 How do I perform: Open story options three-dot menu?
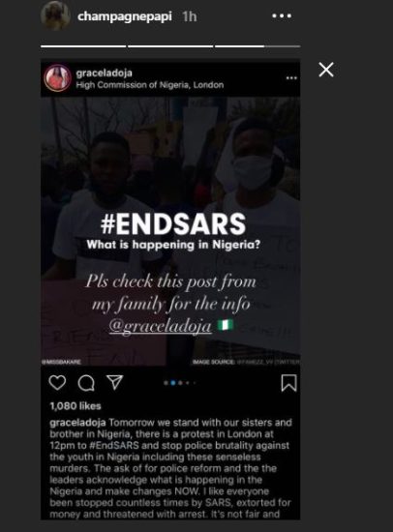pyautogui.click(x=282, y=15)
